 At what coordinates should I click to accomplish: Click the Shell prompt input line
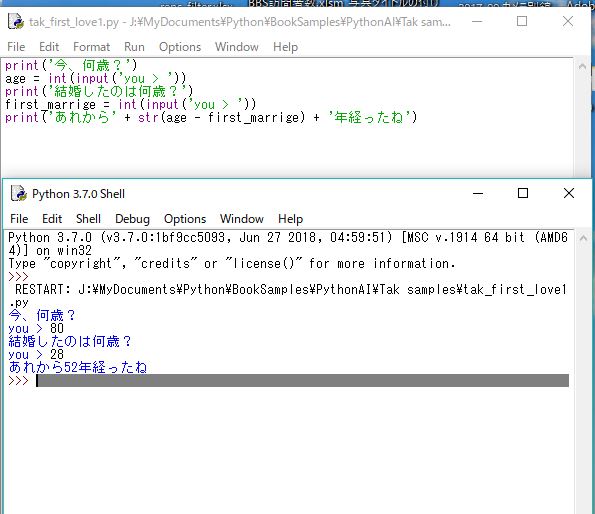tap(302, 380)
